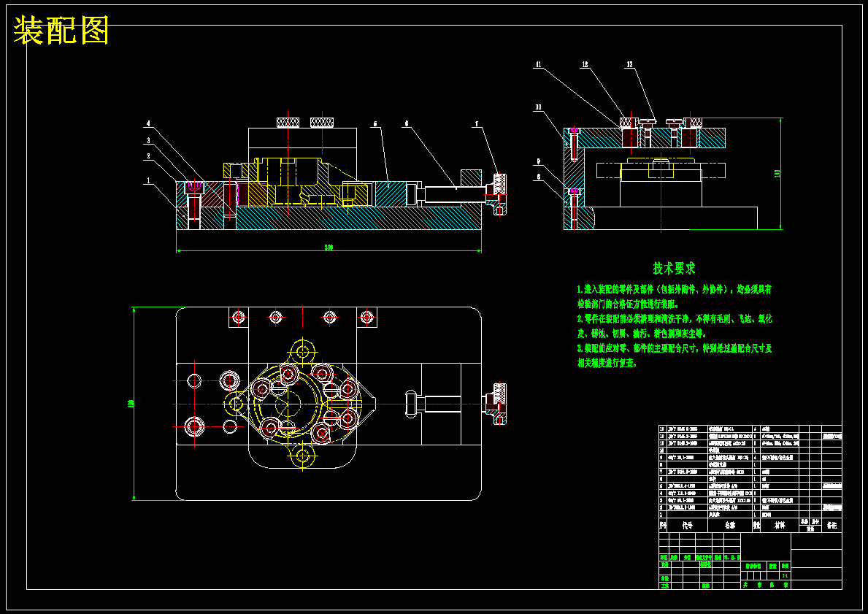
Task: Click technical requirement note number 3 text
Action: (x=674, y=356)
